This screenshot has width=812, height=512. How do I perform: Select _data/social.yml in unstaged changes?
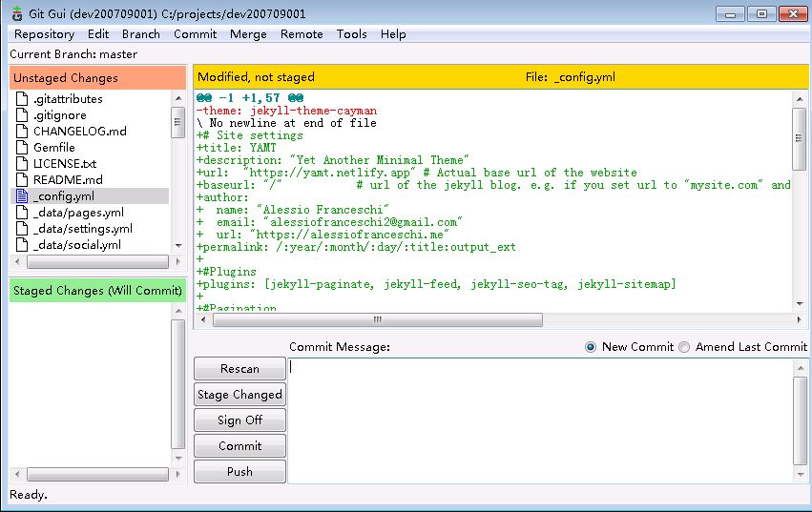[76, 245]
